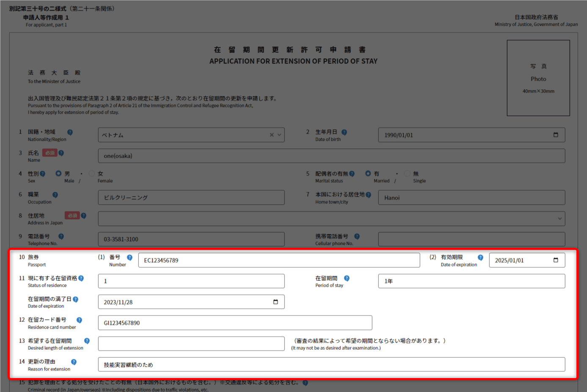Open calendar picker for Date of birth
Image resolution: width=587 pixels, height=392 pixels.
point(556,135)
